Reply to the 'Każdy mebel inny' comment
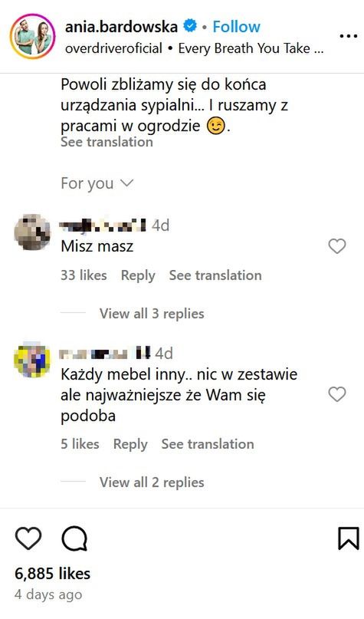 tap(130, 444)
